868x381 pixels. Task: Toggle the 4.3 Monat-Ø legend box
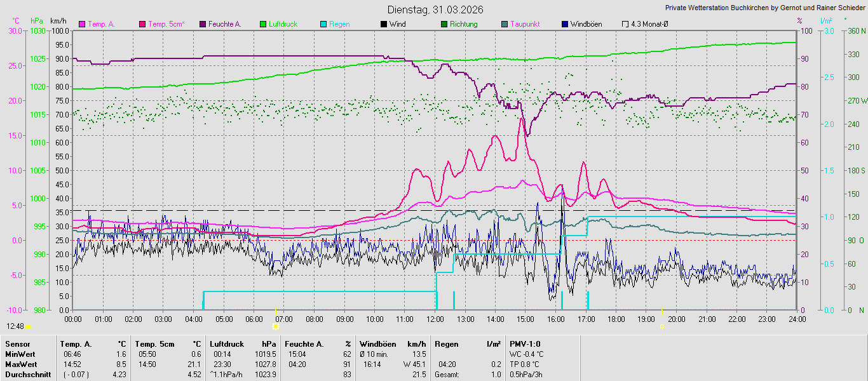625,24
